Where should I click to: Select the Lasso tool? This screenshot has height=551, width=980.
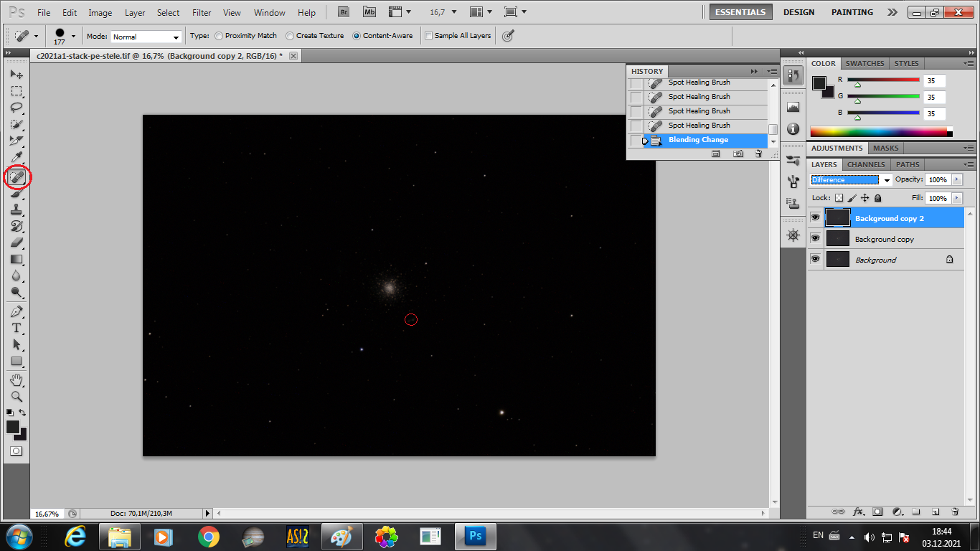coord(16,108)
